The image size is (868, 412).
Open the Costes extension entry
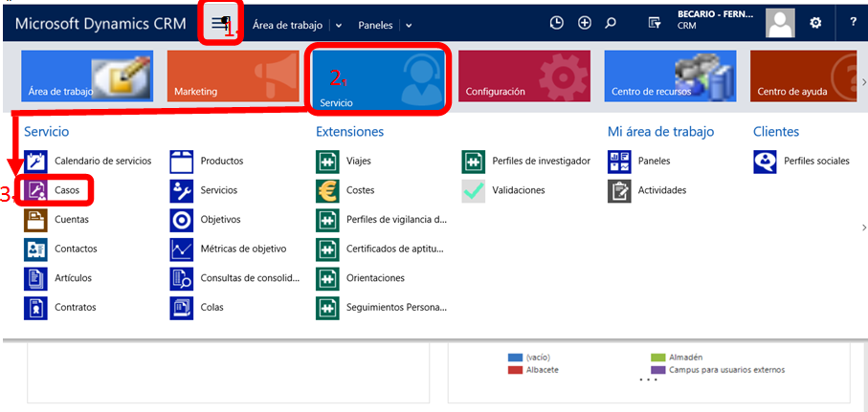(x=360, y=190)
